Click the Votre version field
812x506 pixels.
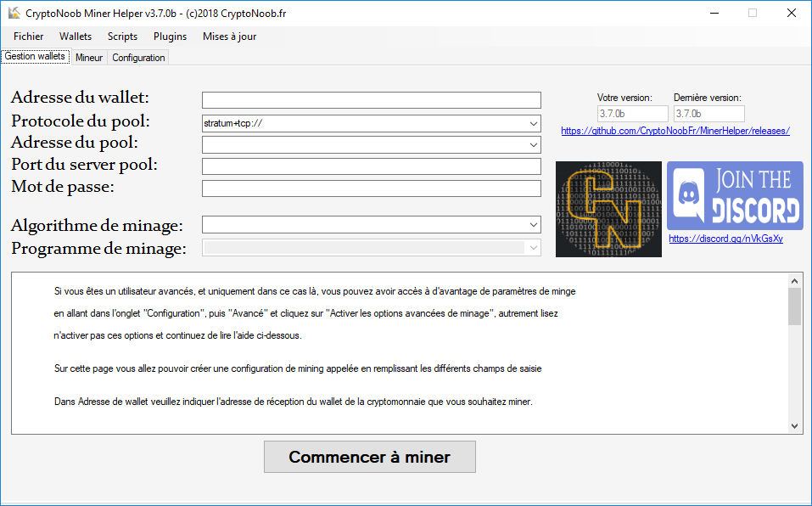pos(632,114)
